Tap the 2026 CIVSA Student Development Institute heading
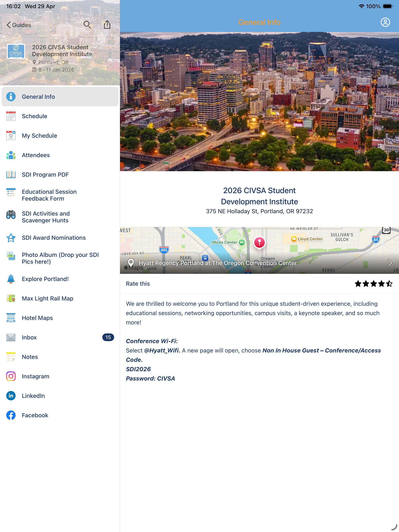This screenshot has height=532, width=399. click(260, 196)
